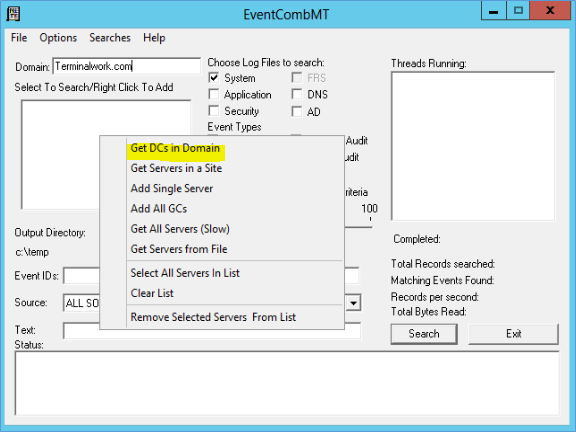Maximize the EventCombMT window
The image size is (576, 432).
(518, 11)
